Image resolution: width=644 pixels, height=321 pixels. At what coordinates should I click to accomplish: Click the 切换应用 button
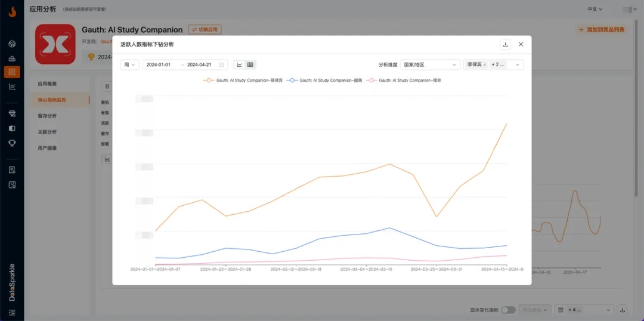[x=205, y=29]
